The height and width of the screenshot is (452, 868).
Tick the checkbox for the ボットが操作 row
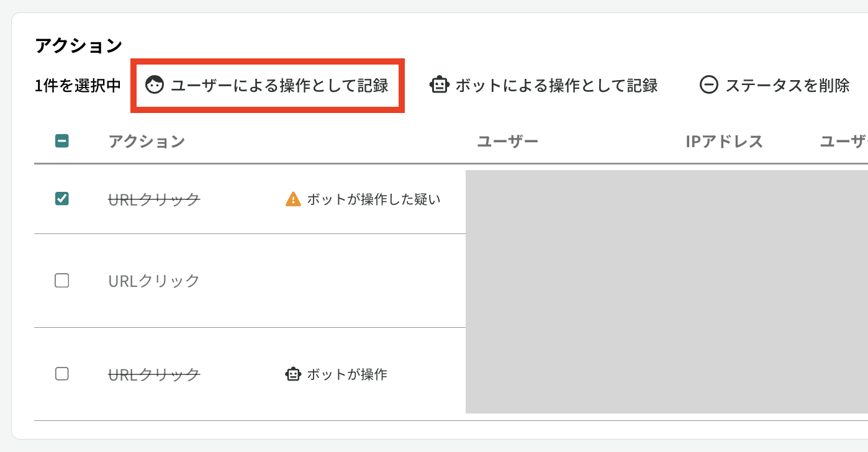62,374
